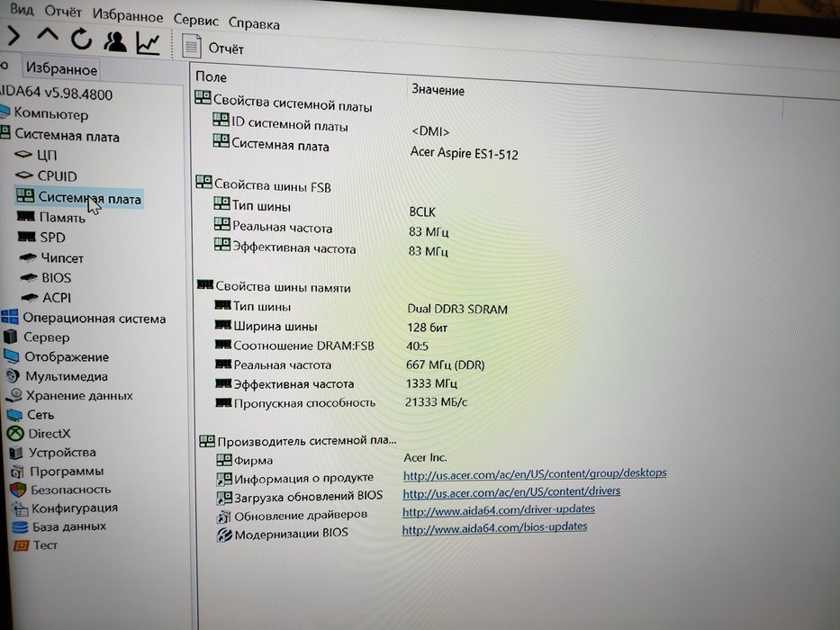Click the speaker icon beside Мультимедиа

tap(13, 376)
